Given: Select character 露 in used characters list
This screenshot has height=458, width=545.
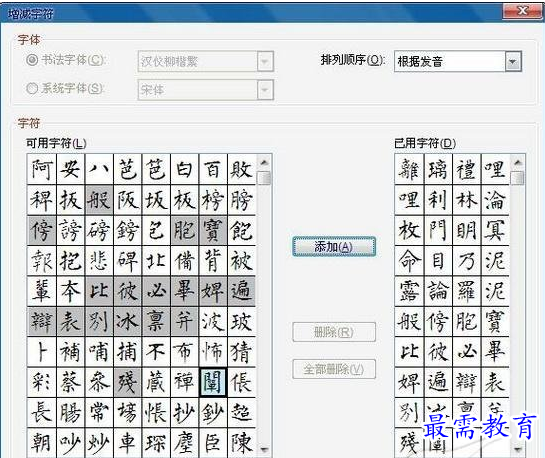Looking at the screenshot, I should 409,291.
